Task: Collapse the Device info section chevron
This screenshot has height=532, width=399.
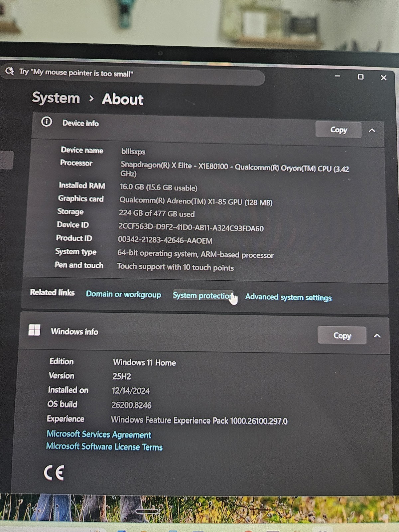Action: tap(372, 130)
